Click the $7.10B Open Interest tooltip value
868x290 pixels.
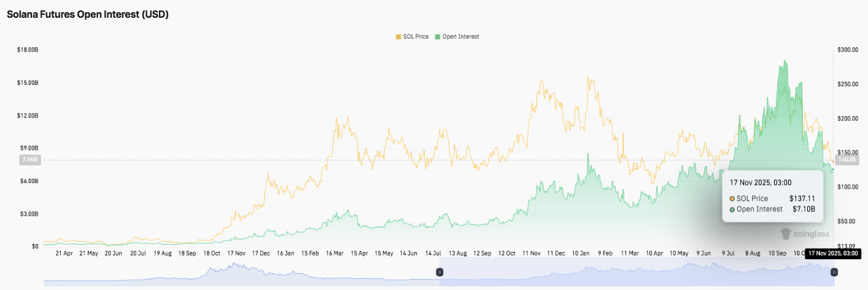pyautogui.click(x=803, y=210)
